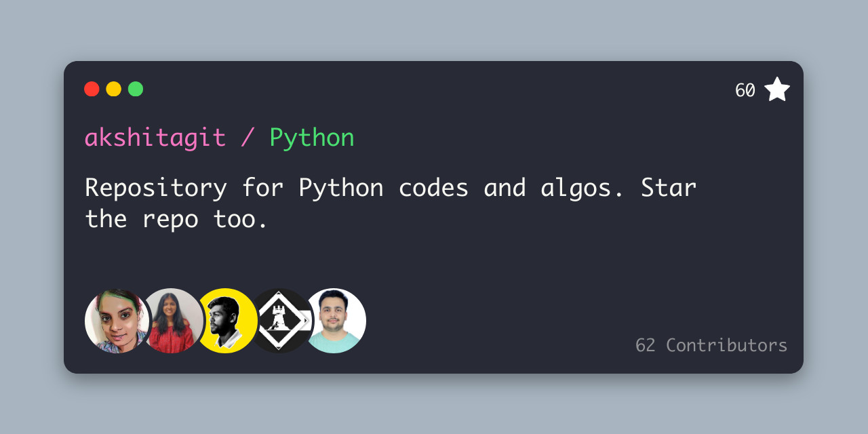The image size is (868, 434).
Task: Click the word Star in the description
Action: (x=669, y=188)
